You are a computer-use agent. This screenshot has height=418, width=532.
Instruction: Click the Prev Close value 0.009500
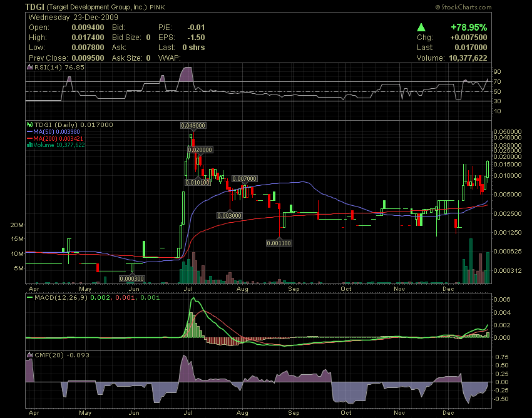[x=88, y=58]
